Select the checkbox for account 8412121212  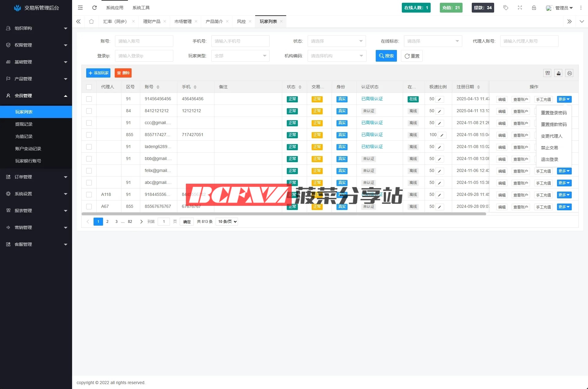89,111
